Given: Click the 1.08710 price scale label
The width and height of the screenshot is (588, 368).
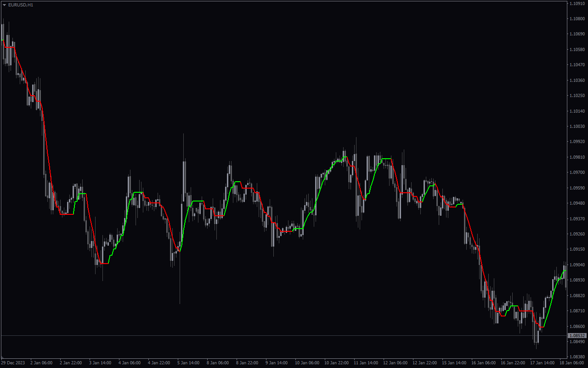Looking at the screenshot, I should pos(577,311).
